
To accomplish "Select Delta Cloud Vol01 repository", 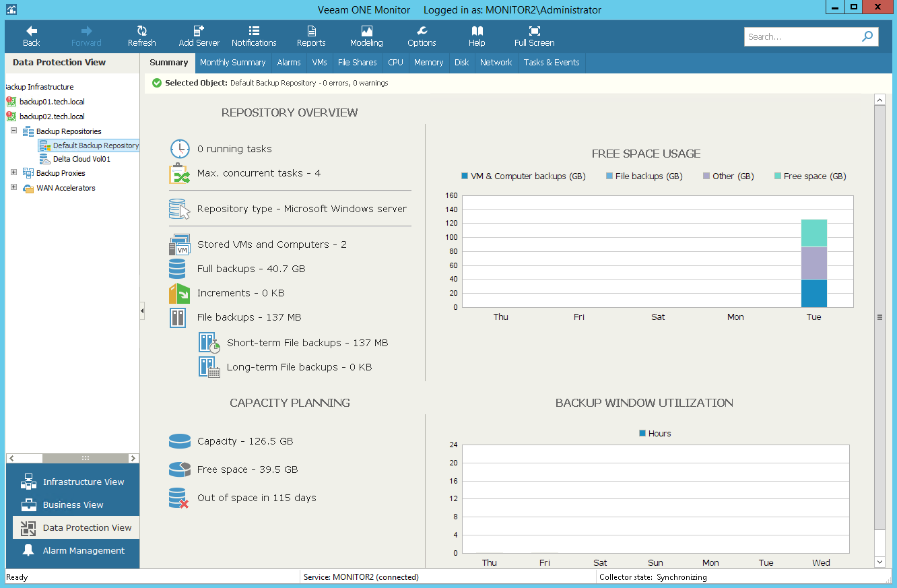I will [x=81, y=159].
